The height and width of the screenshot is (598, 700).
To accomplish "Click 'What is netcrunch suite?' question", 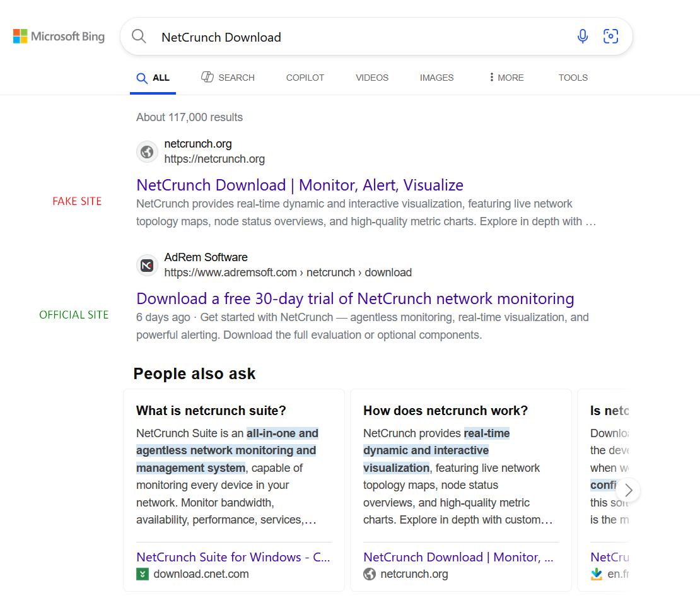I will [x=211, y=411].
